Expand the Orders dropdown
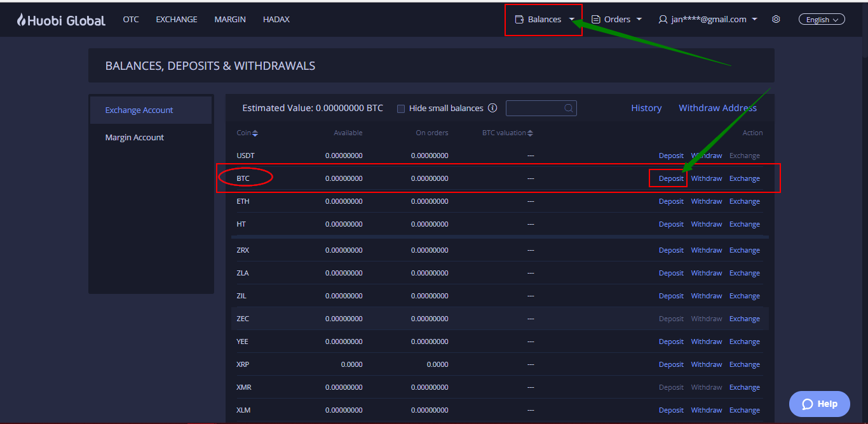Screen dimensions: 868x424 click(616, 20)
